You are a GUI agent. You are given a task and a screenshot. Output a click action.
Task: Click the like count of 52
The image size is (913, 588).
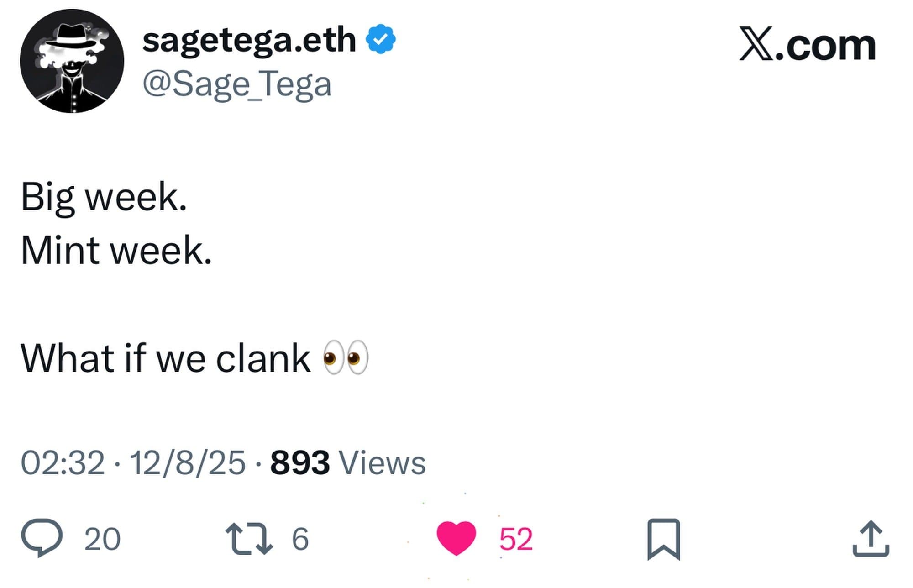pos(516,539)
